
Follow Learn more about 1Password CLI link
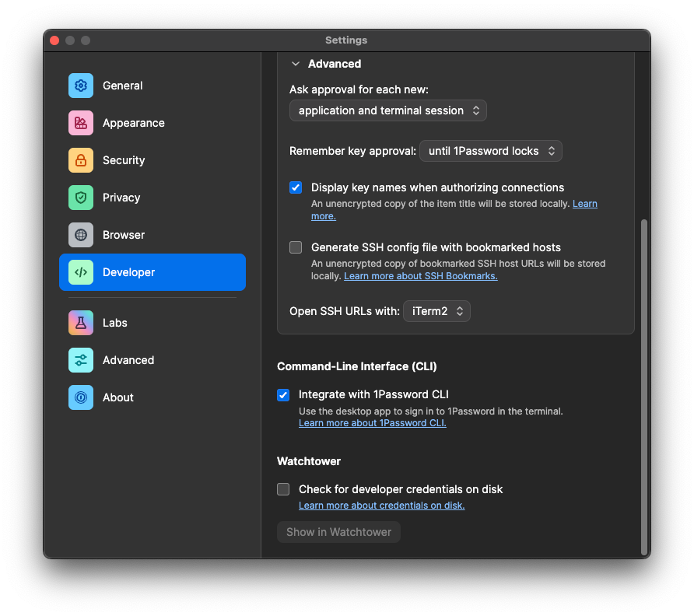click(372, 423)
